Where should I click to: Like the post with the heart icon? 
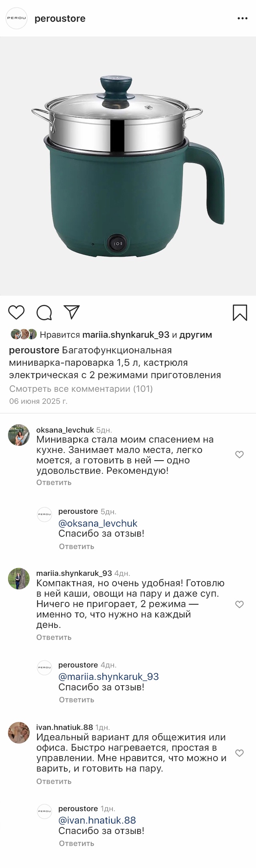[16, 313]
